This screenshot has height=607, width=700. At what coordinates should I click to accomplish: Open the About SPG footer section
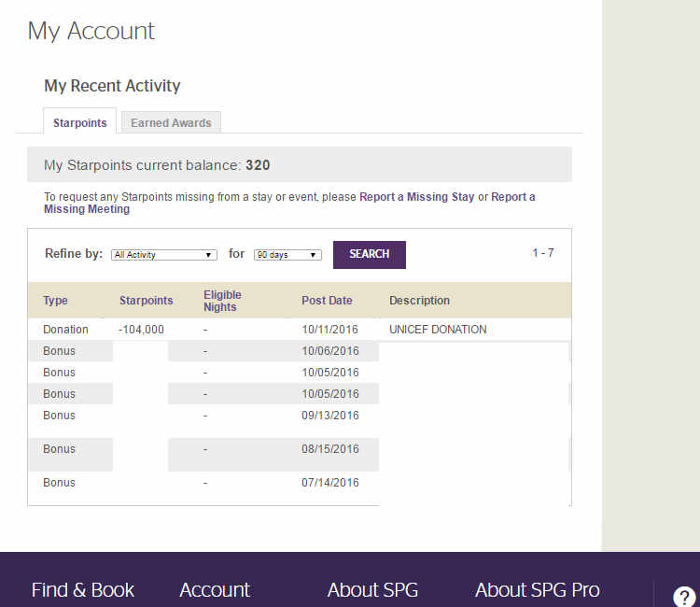[x=372, y=590]
